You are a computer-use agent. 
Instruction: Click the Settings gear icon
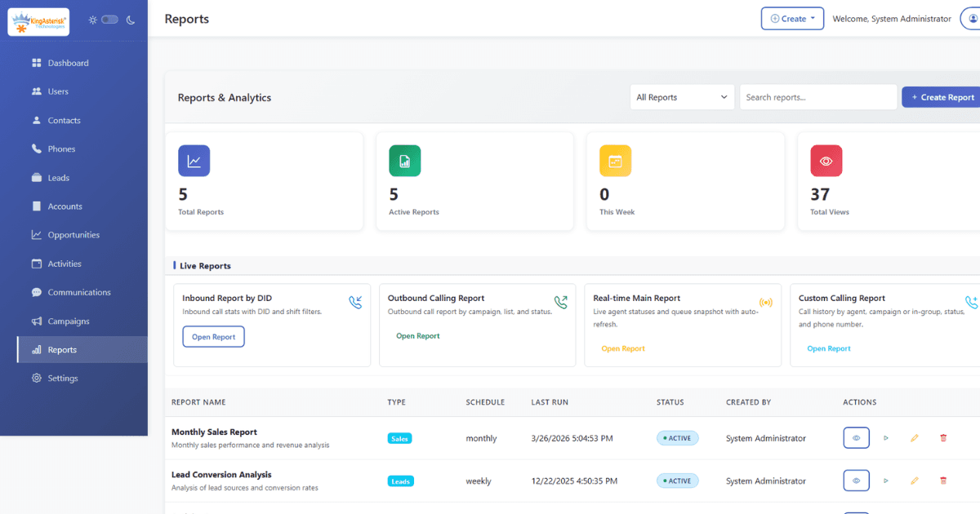[x=36, y=379]
